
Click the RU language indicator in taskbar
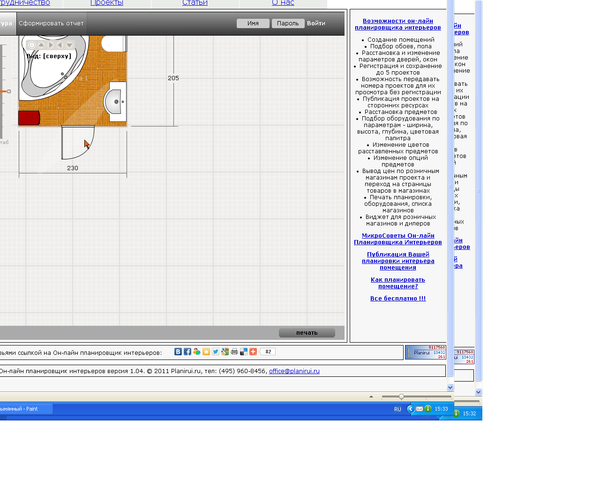397,409
